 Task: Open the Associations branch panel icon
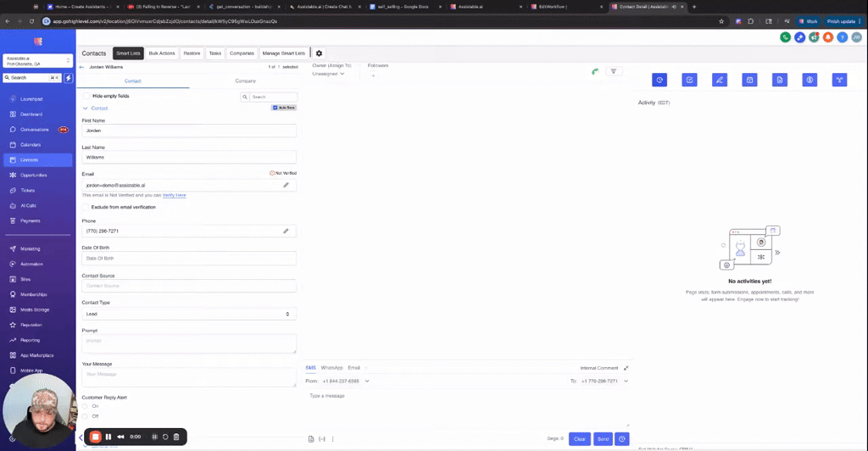839,80
